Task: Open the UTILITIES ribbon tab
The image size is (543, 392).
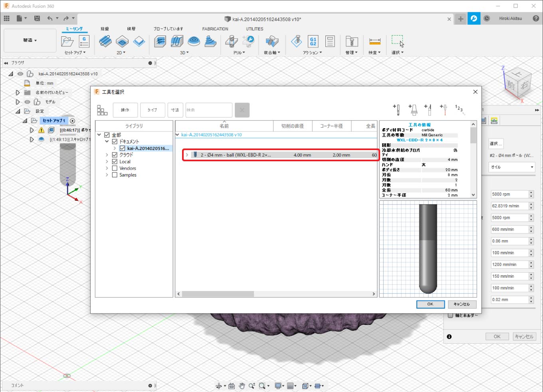Action: pyautogui.click(x=254, y=29)
